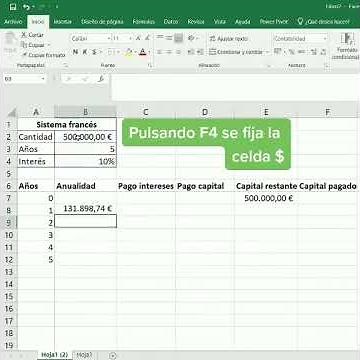
Task: Apply the red font color
Action: pos(143,52)
